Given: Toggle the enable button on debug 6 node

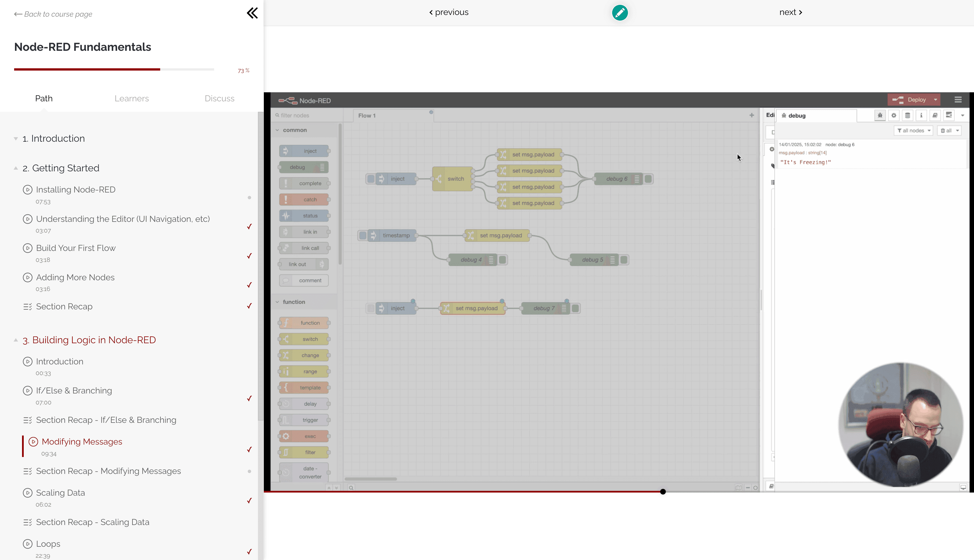Looking at the screenshot, I should (x=648, y=179).
